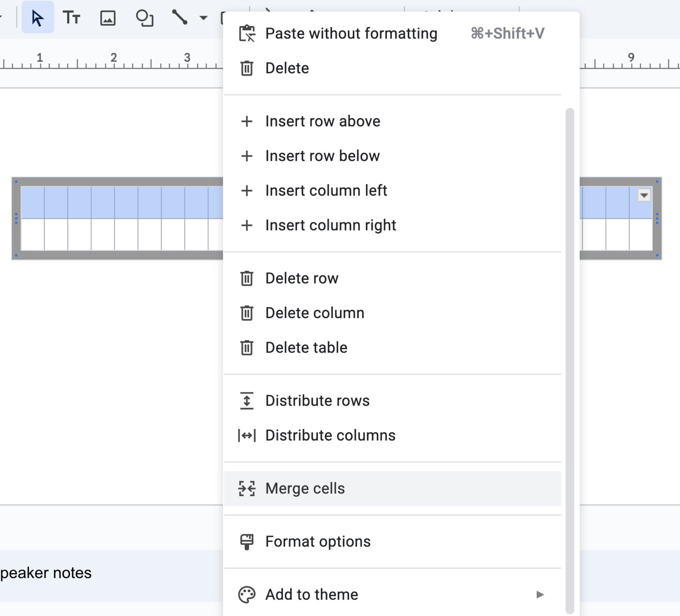Viewport: 680px width, 616px height.
Task: Open the line type dropdown arrow
Action: [x=204, y=18]
